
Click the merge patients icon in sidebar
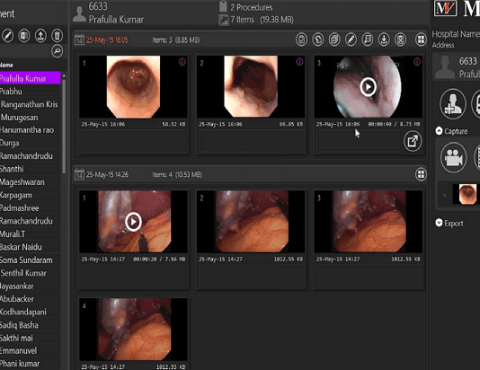24,35
